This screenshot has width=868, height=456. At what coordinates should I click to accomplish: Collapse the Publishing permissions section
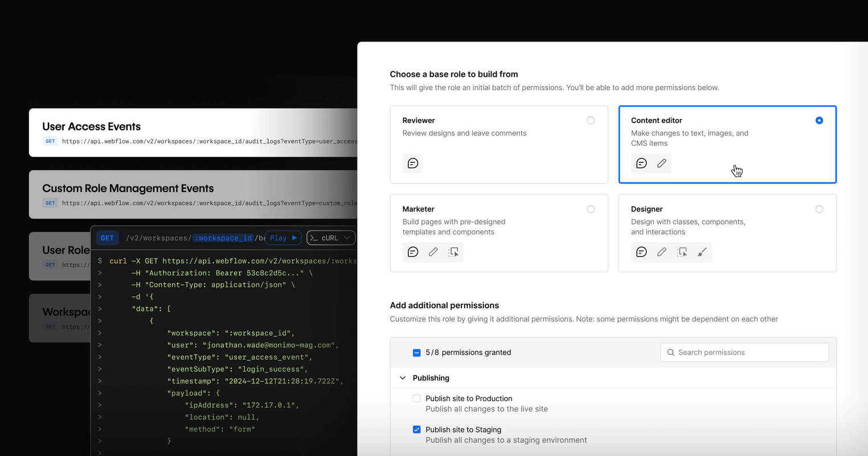(x=403, y=378)
